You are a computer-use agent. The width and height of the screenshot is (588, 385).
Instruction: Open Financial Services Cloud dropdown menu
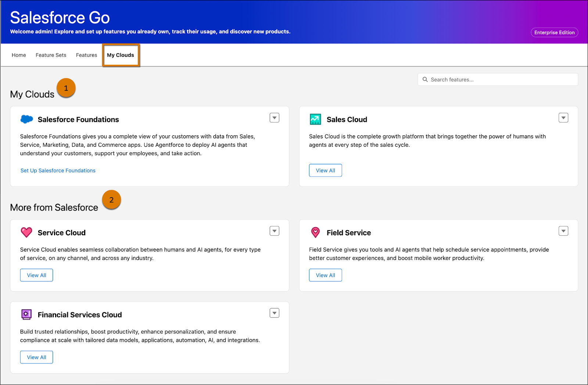tap(275, 313)
